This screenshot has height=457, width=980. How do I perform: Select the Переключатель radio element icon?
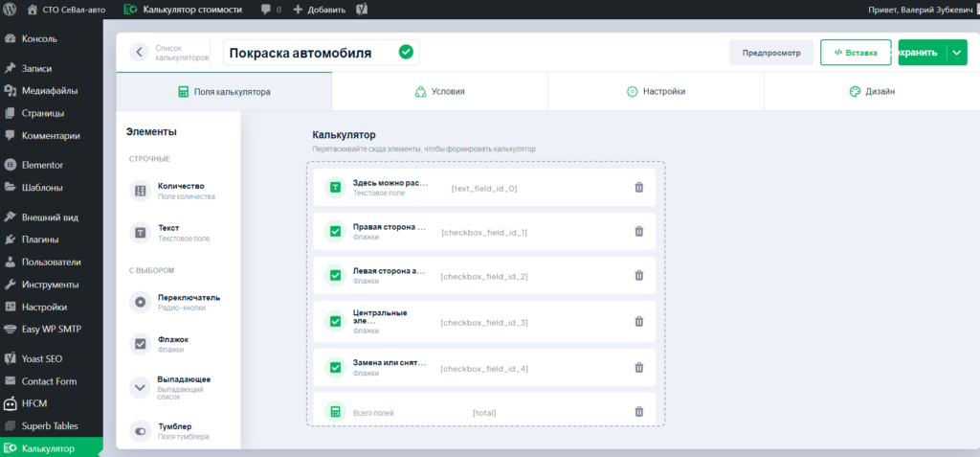140,303
